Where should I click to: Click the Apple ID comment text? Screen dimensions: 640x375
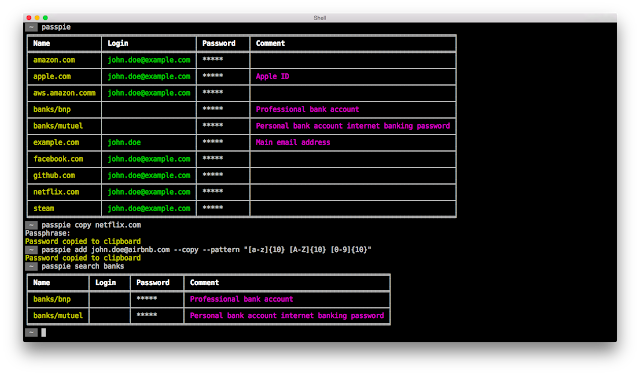272,76
